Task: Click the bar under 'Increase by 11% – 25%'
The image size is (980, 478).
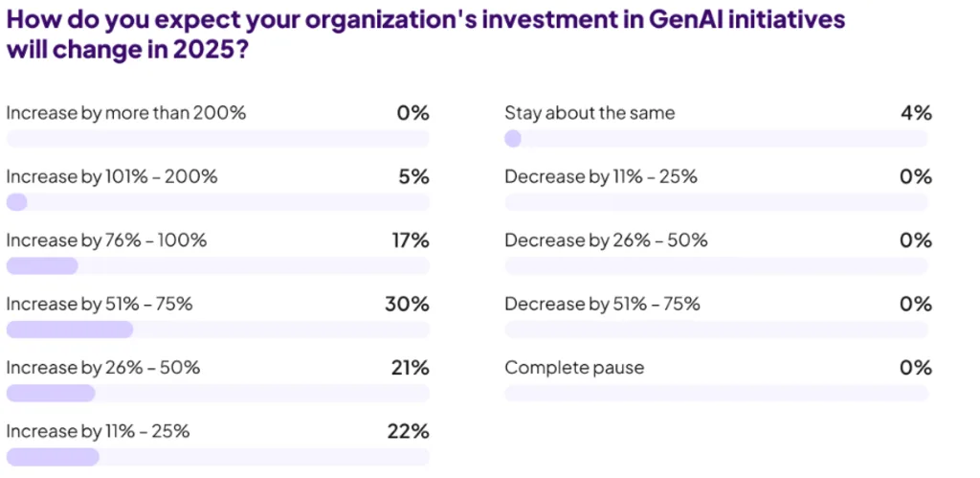Action: (x=217, y=457)
